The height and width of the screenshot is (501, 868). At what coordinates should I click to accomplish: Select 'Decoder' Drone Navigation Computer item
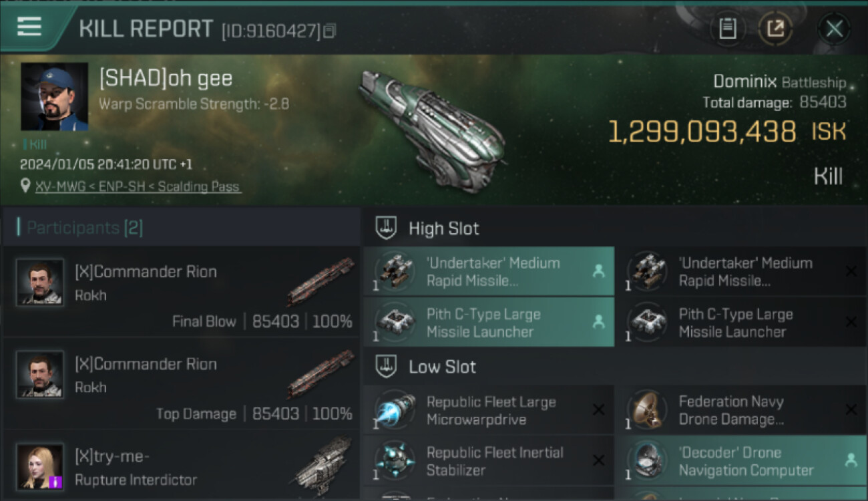click(741, 461)
